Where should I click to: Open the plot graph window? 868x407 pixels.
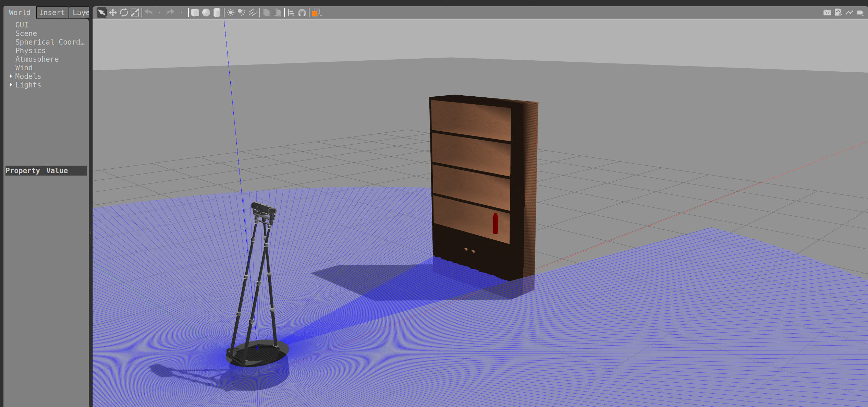849,13
